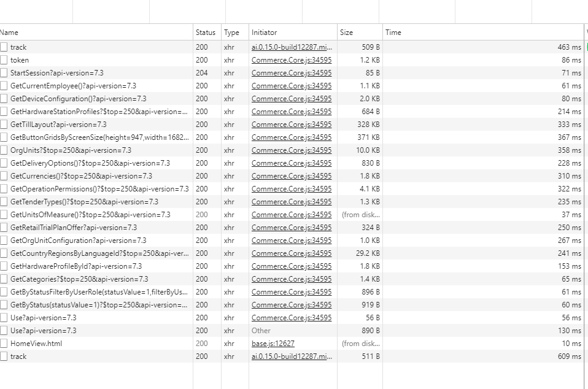Select the GetByStatus(statusValue=1) request name
588x389 pixels.
[x=99, y=305]
